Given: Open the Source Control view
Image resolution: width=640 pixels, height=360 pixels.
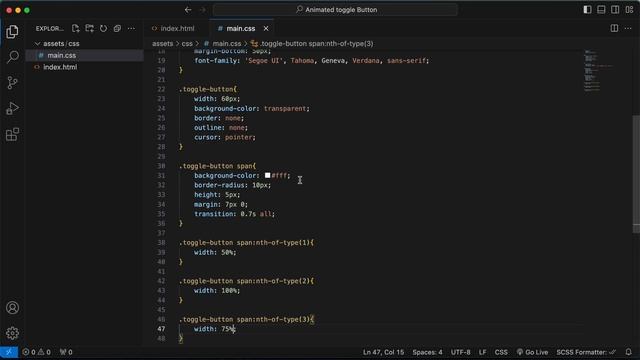Looking at the screenshot, I should pyautogui.click(x=12, y=83).
